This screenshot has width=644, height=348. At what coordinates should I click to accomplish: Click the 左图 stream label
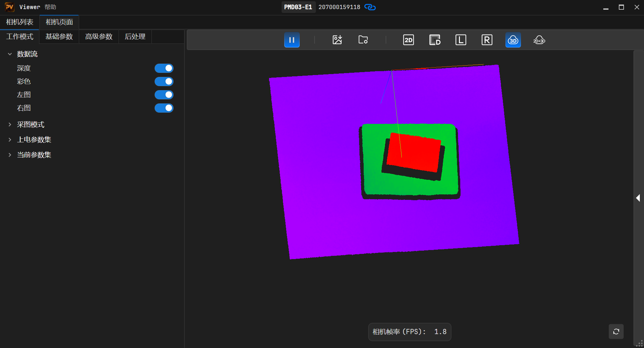point(24,95)
